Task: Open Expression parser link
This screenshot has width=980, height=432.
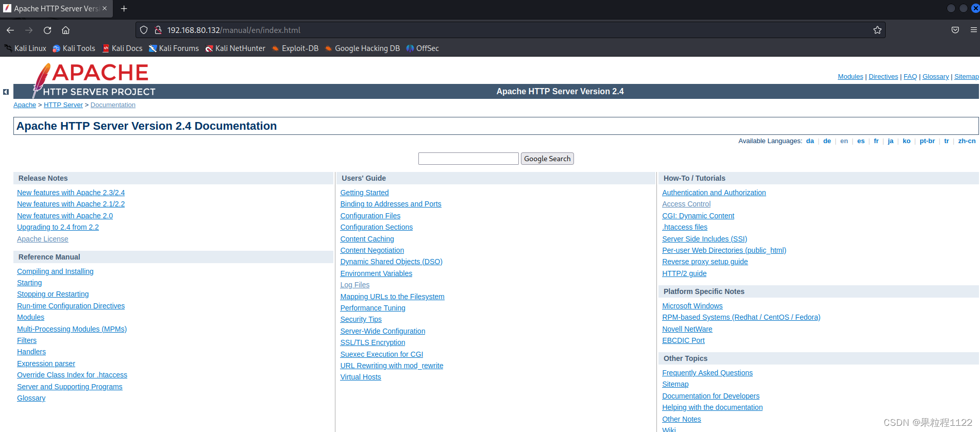Action: tap(46, 364)
